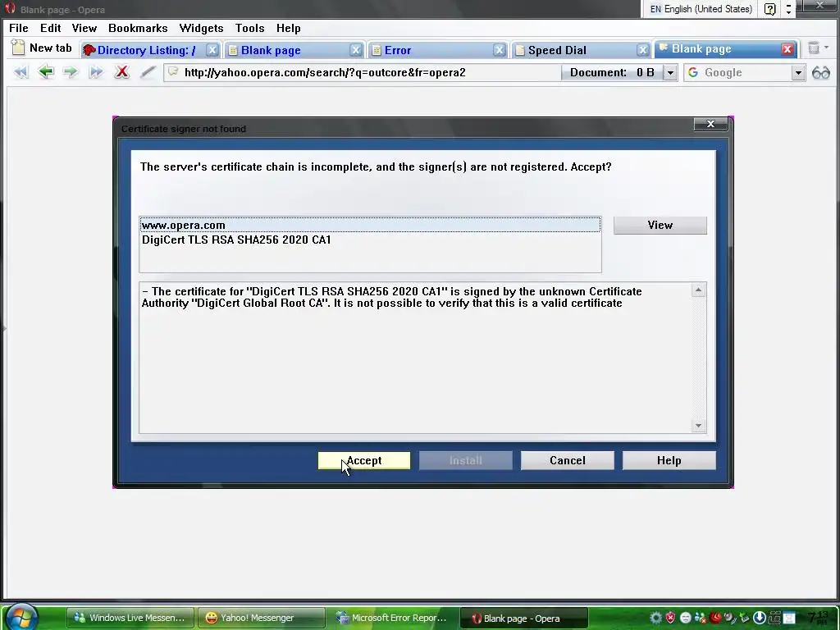This screenshot has width=840, height=630.
Task: Open the Edit menu
Action: click(50, 28)
